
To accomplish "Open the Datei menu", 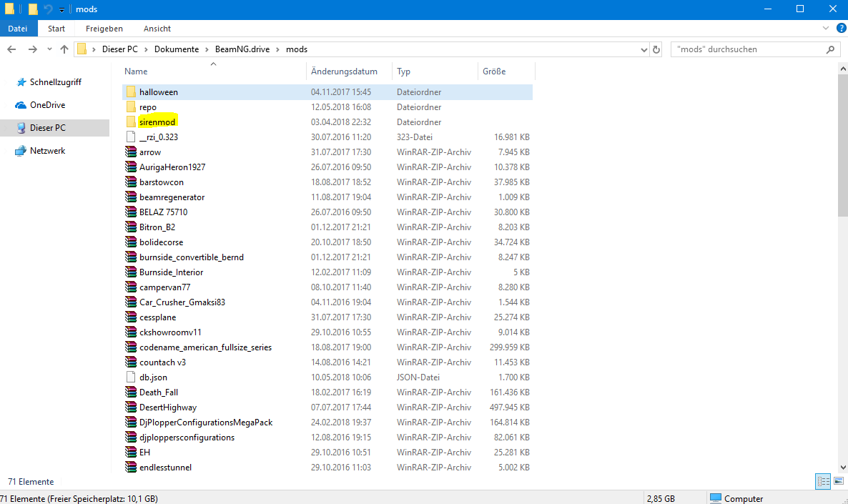I will 18,29.
